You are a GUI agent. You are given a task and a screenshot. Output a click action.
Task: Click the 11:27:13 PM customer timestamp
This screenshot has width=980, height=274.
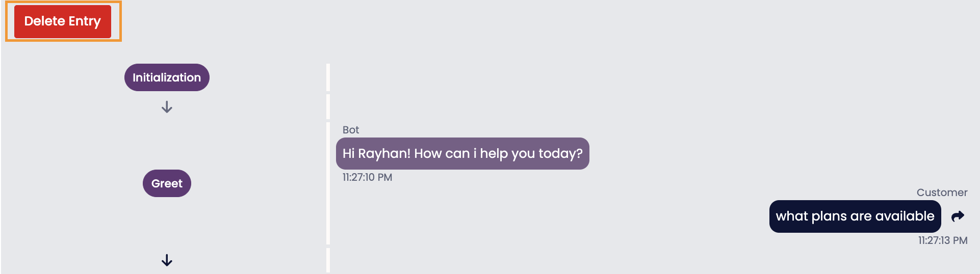942,240
